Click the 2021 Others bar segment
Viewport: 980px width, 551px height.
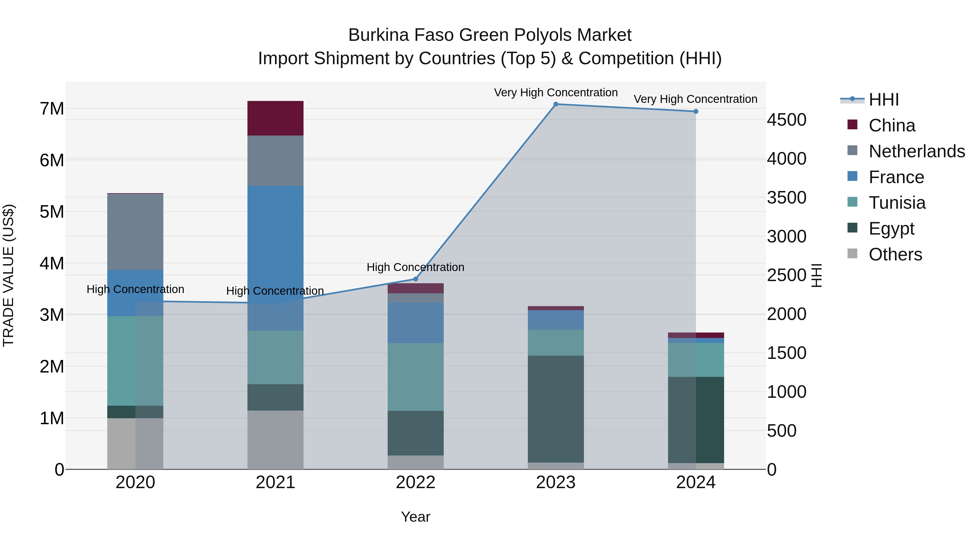pos(275,440)
